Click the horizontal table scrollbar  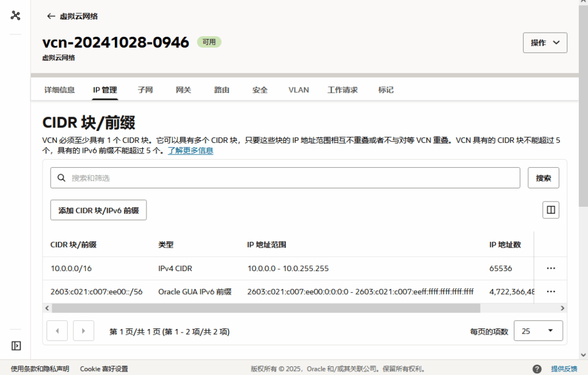pyautogui.click(x=266, y=308)
